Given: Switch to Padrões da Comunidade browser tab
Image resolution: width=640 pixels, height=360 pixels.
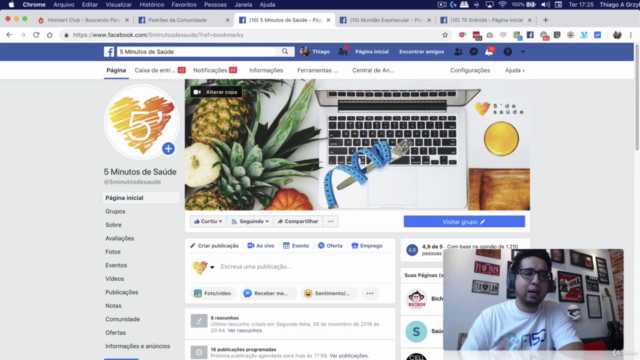Looking at the screenshot, I should point(184,20).
